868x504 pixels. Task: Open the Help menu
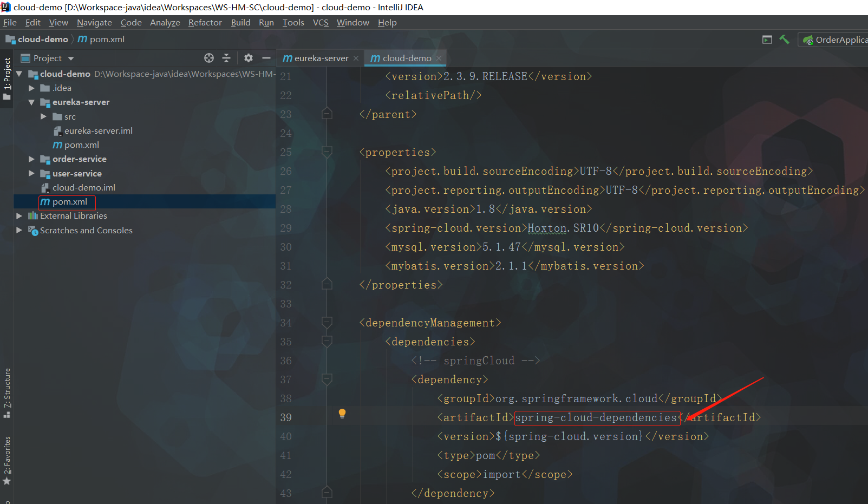[387, 22]
